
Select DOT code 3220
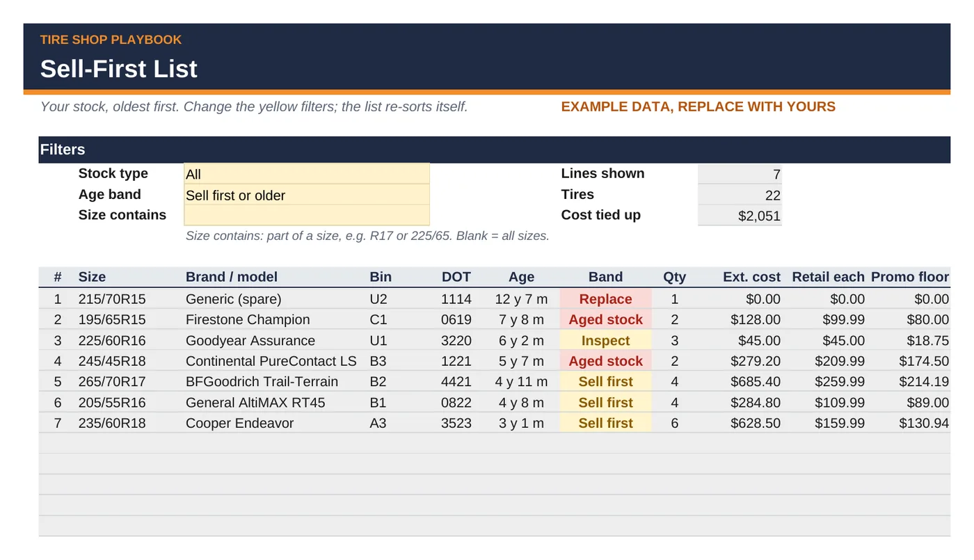point(456,341)
